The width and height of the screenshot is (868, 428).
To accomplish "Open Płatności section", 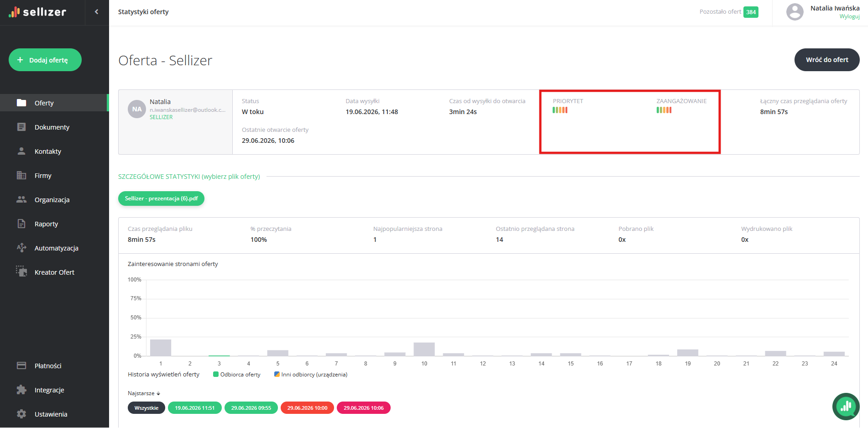I will click(48, 365).
